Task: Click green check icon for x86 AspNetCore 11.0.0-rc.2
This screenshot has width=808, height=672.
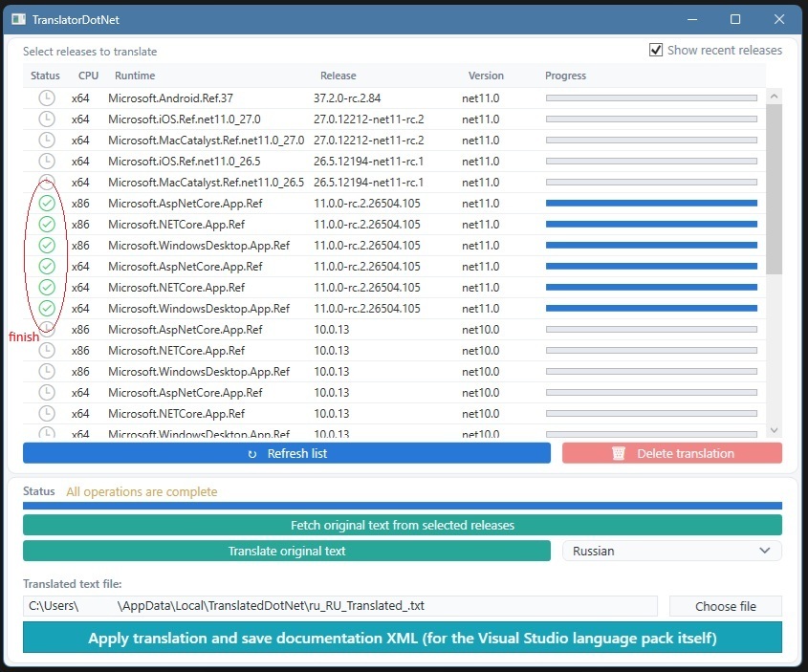Action: coord(47,204)
